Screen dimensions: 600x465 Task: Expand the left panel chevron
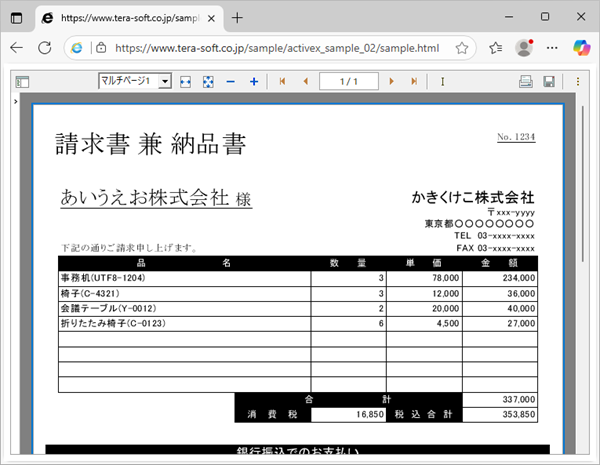(x=15, y=101)
